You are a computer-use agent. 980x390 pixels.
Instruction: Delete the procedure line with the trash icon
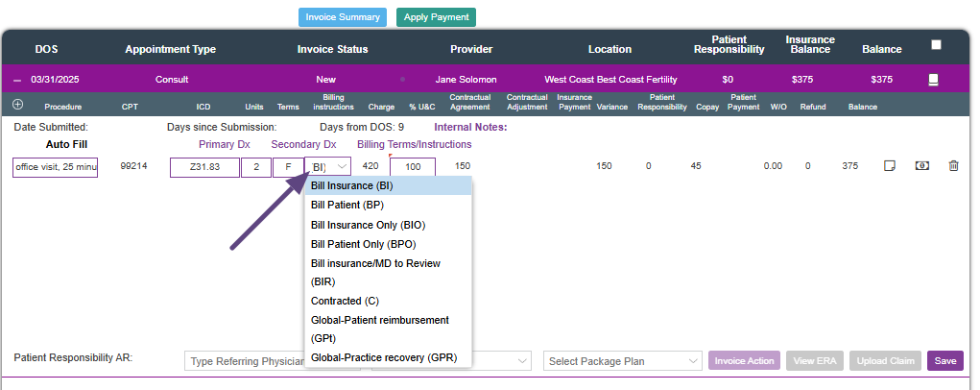click(x=953, y=166)
